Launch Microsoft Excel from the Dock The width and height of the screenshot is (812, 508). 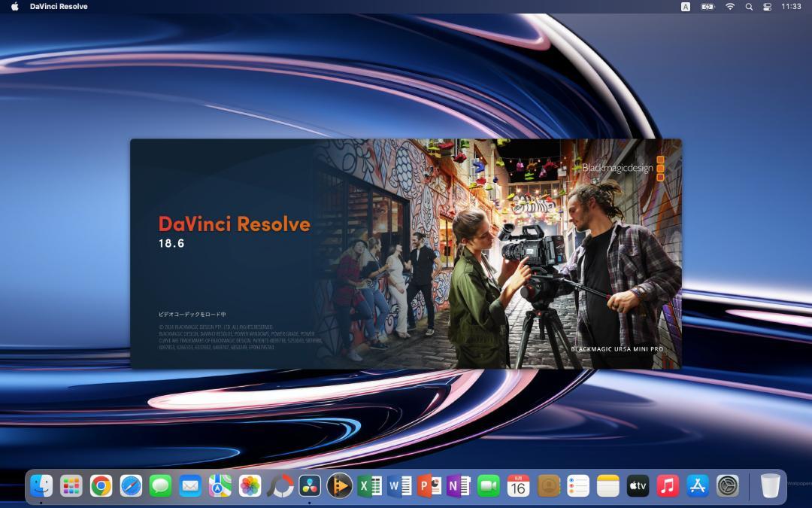(369, 486)
